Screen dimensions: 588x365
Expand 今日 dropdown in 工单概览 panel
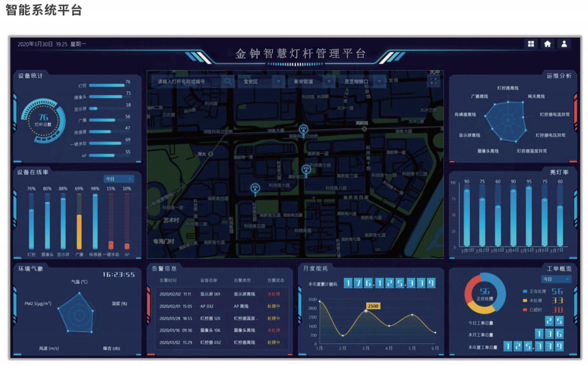click(555, 279)
